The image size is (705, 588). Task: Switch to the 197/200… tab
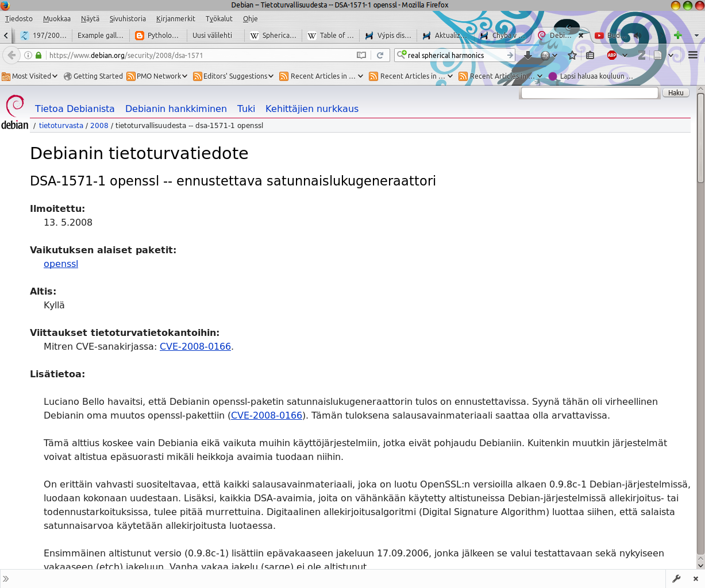[43, 35]
